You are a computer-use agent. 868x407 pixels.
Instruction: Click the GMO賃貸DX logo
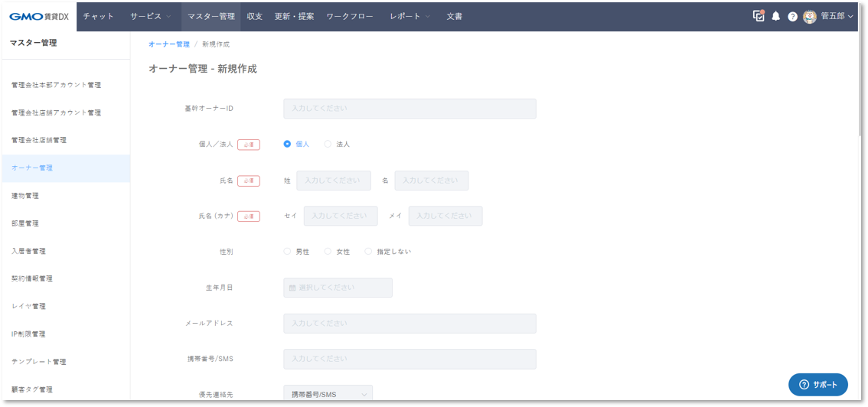pyautogui.click(x=39, y=16)
